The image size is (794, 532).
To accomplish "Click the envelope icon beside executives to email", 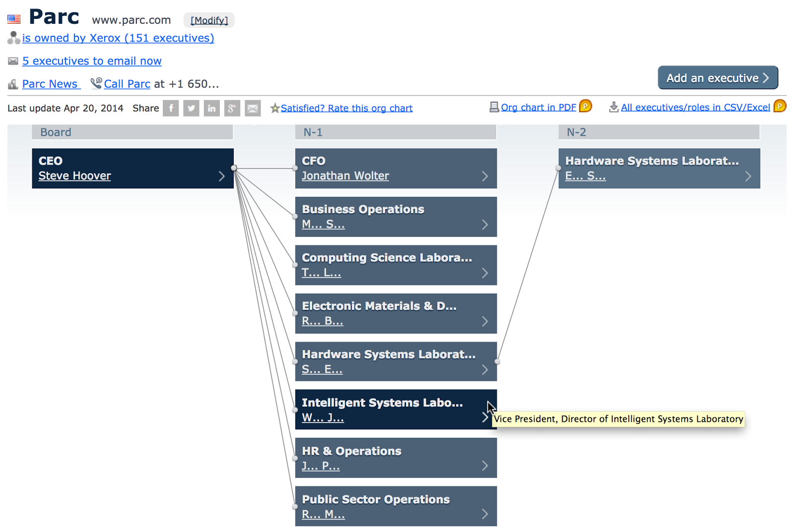I will click(13, 61).
